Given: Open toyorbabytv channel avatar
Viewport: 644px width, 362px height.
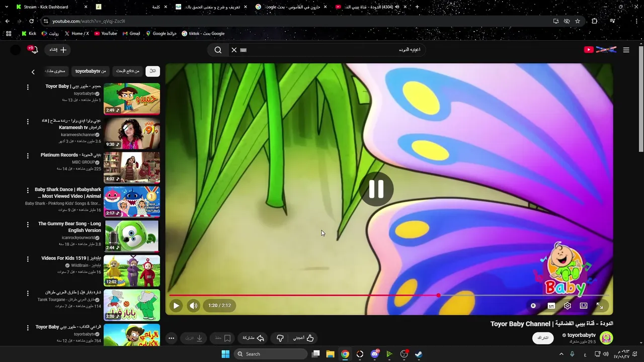Looking at the screenshot, I should (x=606, y=338).
